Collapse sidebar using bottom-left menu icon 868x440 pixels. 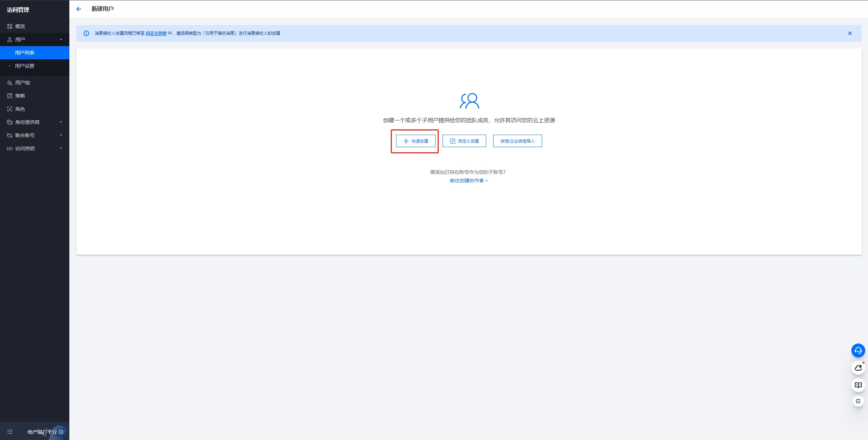10,432
